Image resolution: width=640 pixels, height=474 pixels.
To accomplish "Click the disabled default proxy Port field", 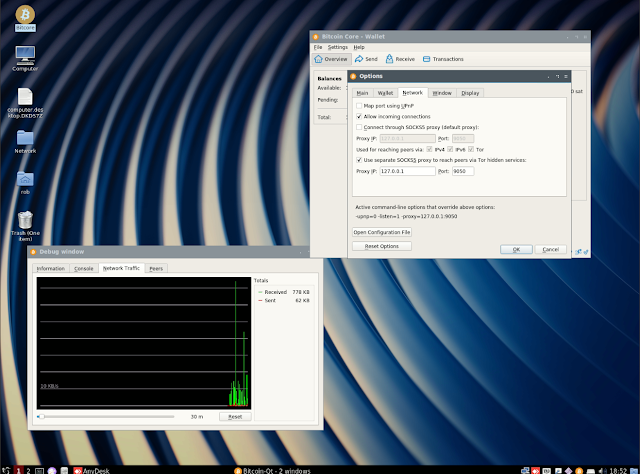I will click(x=463, y=138).
